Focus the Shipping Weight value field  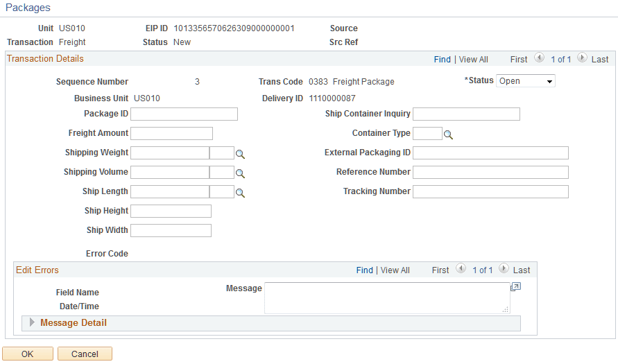170,153
